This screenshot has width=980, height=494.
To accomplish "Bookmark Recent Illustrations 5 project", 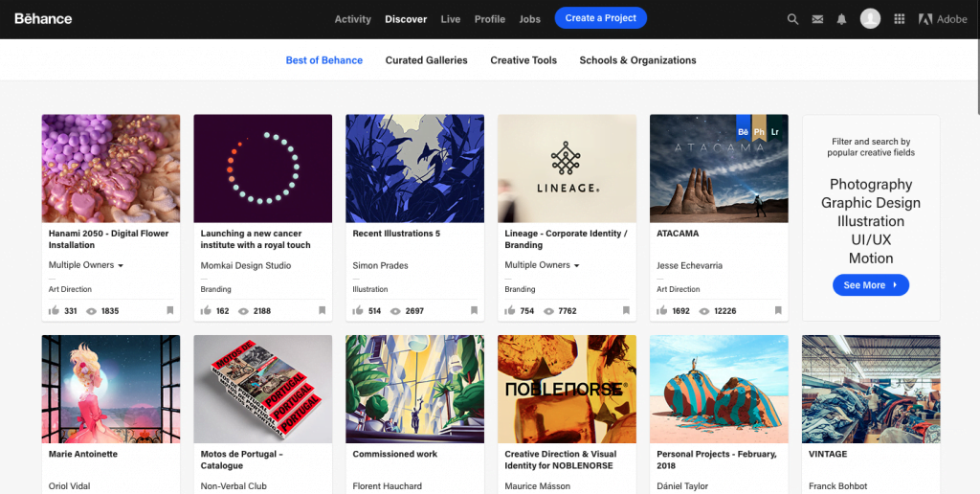I will 474,310.
